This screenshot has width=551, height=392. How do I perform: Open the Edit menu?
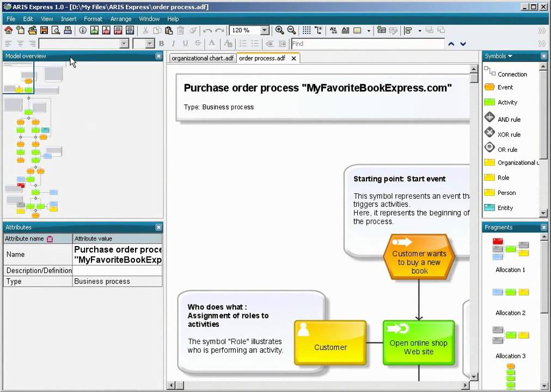28,19
